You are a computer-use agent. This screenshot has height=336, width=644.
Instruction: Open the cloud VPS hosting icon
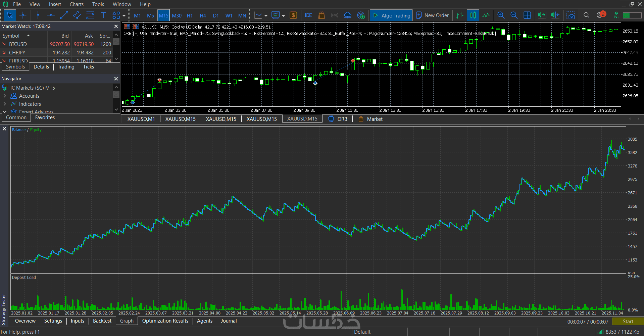348,15
